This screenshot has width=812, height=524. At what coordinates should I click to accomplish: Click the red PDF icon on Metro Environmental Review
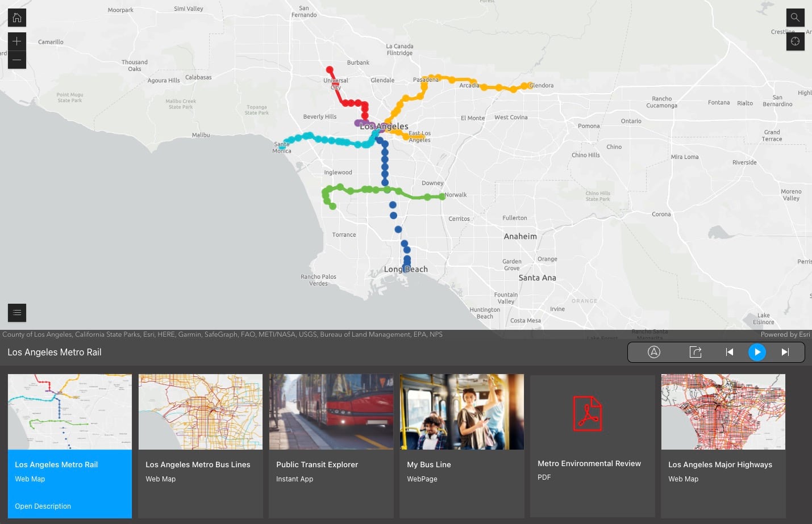pyautogui.click(x=589, y=413)
